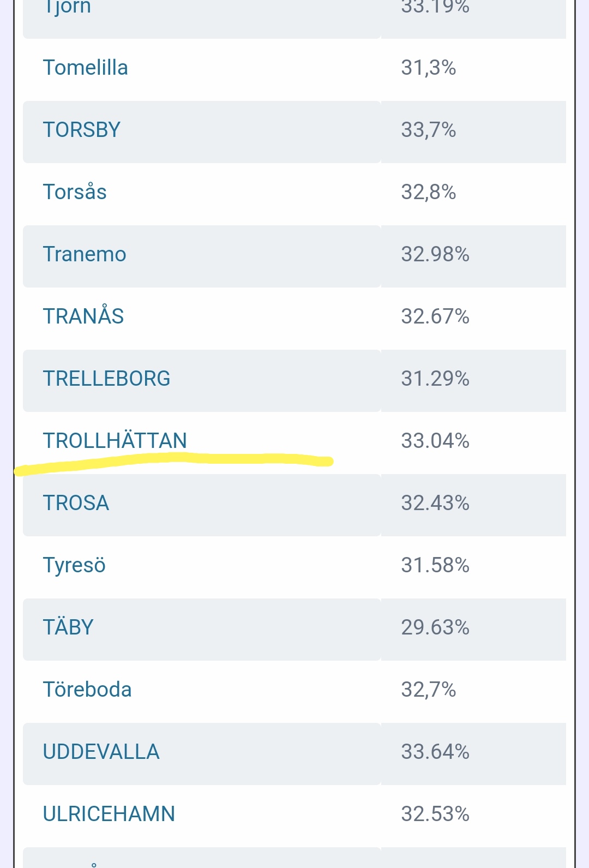Screen dimensions: 589x868
Task: Click the 32.53% cell for Ulricehamn
Action: (435, 814)
